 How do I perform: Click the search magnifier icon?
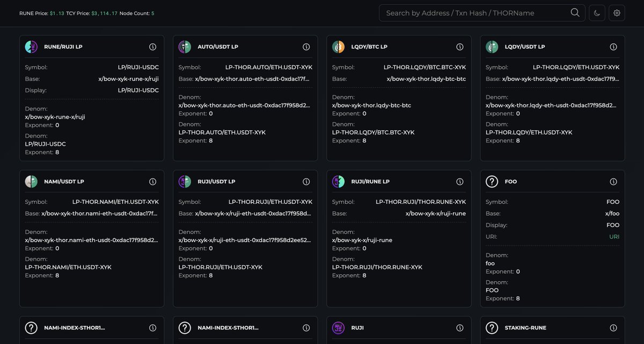pyautogui.click(x=575, y=13)
